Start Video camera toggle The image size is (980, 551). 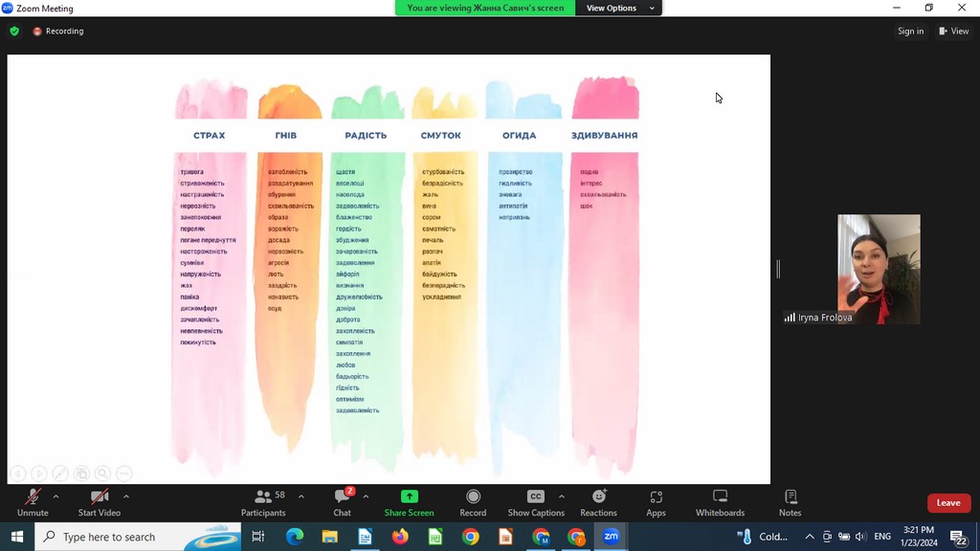pyautogui.click(x=99, y=502)
